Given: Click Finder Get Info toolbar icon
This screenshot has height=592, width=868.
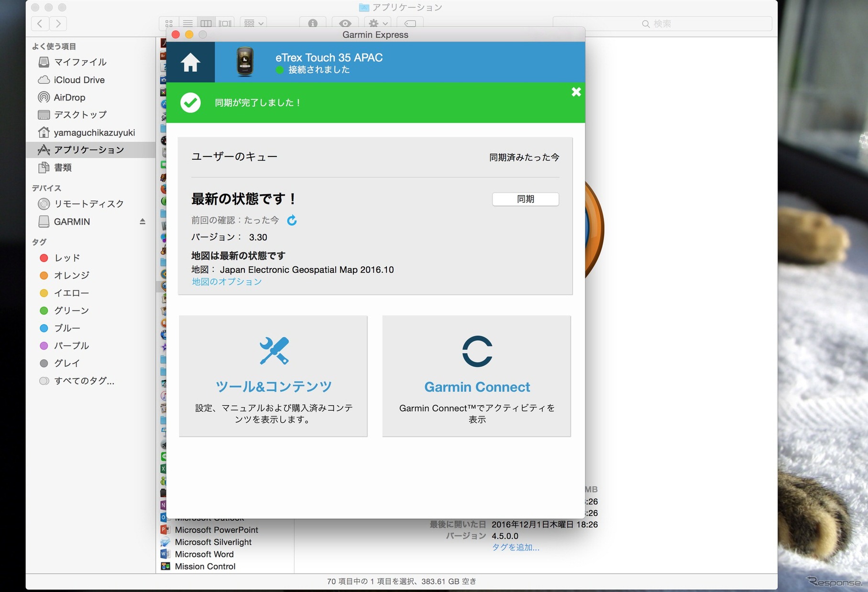Looking at the screenshot, I should (x=313, y=23).
